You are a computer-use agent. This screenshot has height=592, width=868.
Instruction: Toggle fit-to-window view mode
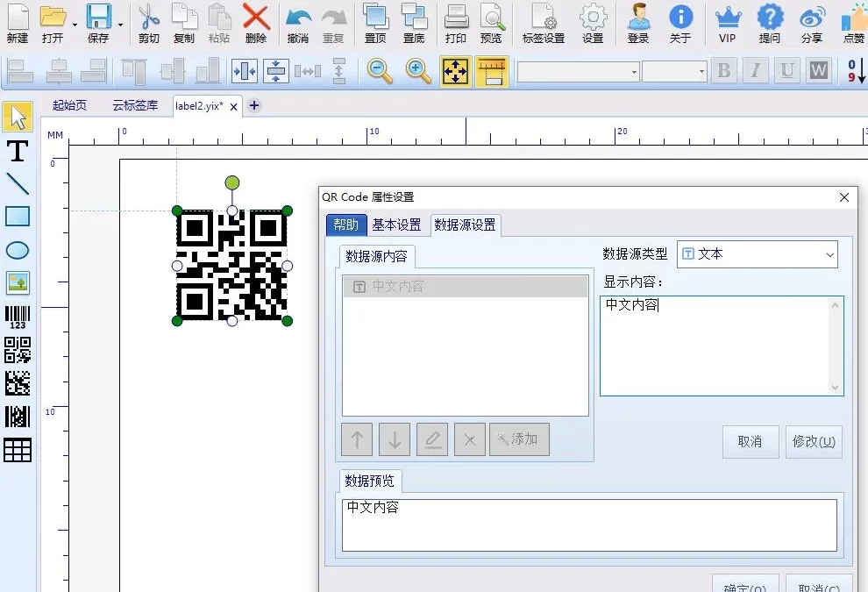click(x=455, y=71)
